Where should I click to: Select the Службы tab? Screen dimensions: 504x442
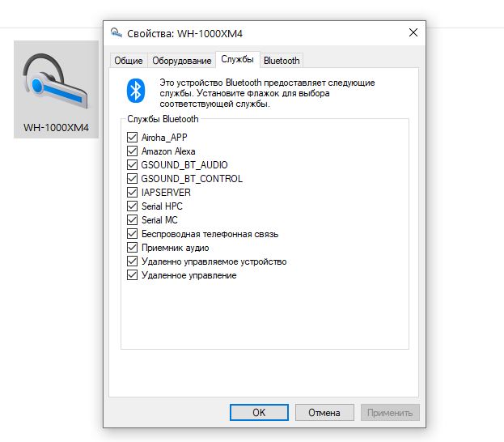[237, 60]
